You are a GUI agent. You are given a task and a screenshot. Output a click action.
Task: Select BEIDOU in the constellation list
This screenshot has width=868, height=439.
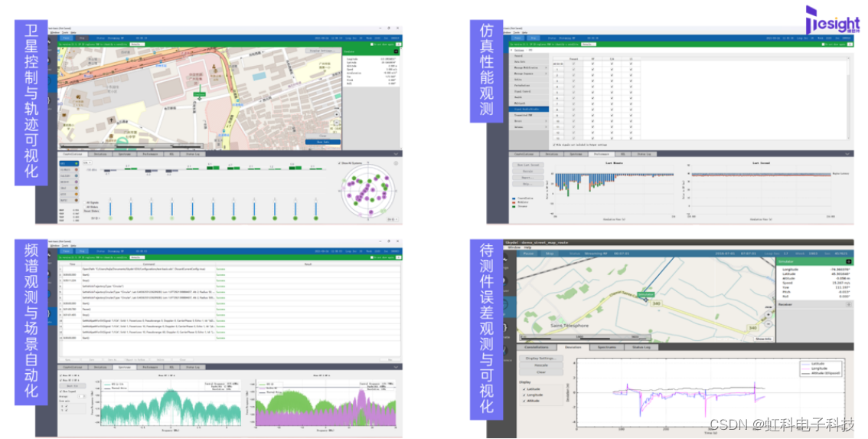click(x=69, y=182)
